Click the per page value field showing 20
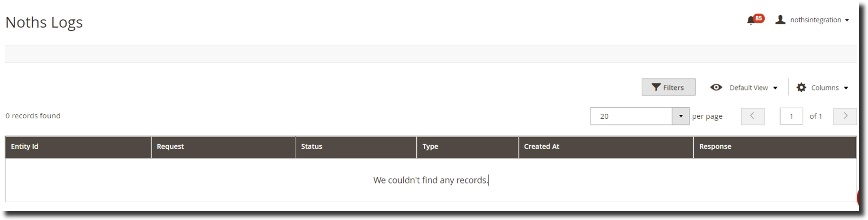 pos(631,116)
